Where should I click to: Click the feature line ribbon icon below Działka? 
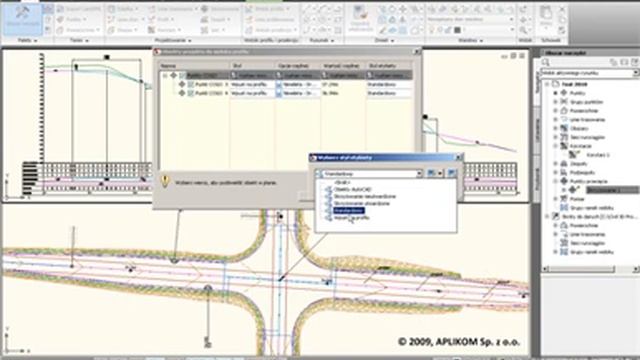tap(111, 20)
